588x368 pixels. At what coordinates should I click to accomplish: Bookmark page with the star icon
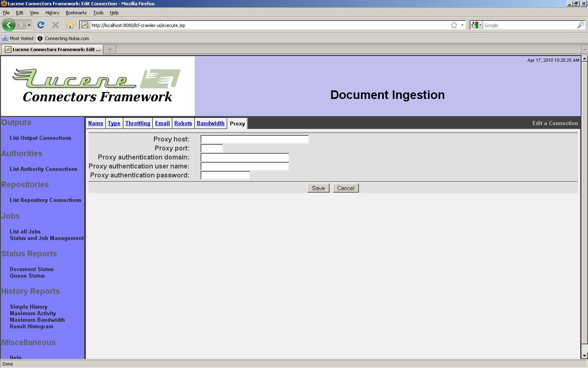tap(454, 25)
